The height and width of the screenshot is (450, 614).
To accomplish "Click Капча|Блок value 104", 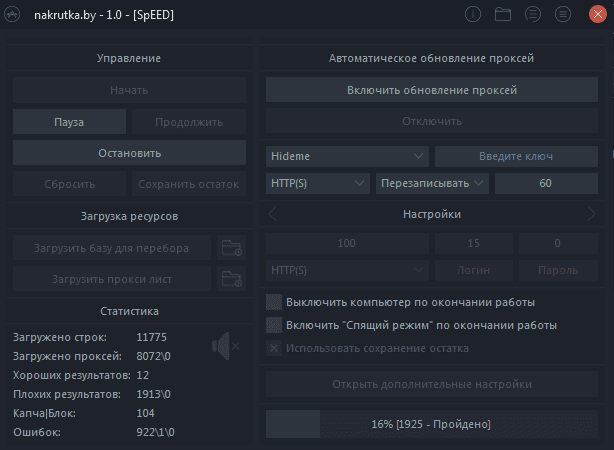I will (x=145, y=413).
